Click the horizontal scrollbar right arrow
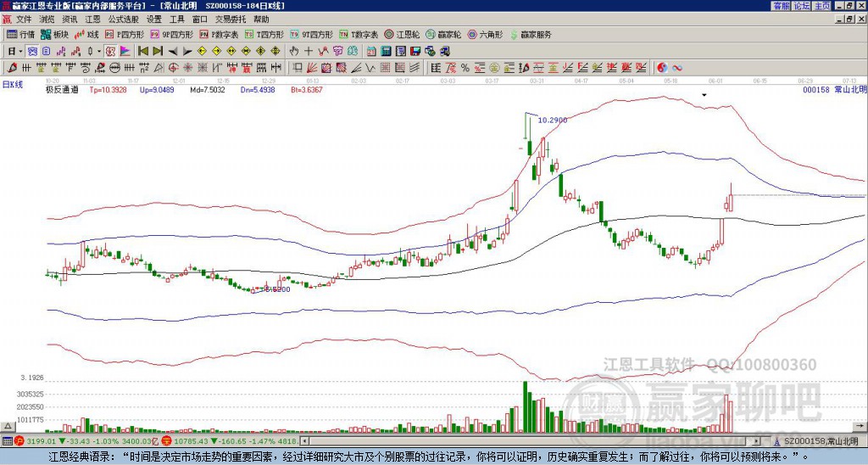 click(757, 441)
